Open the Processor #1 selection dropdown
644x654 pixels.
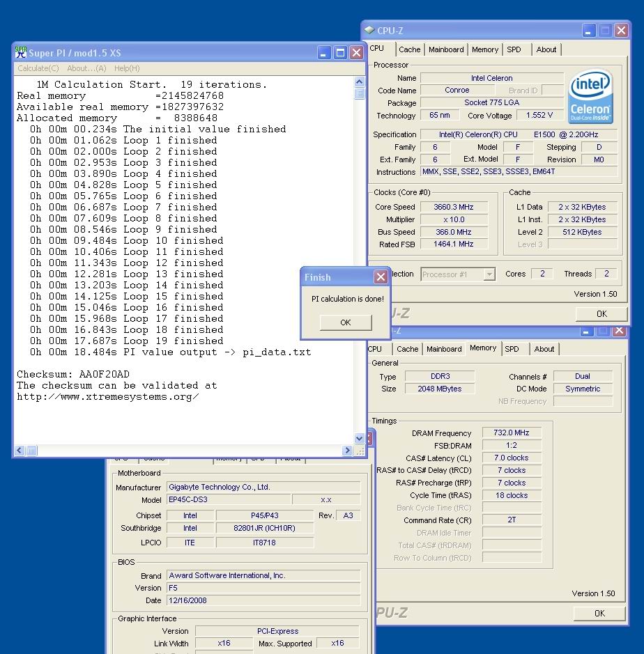click(489, 274)
